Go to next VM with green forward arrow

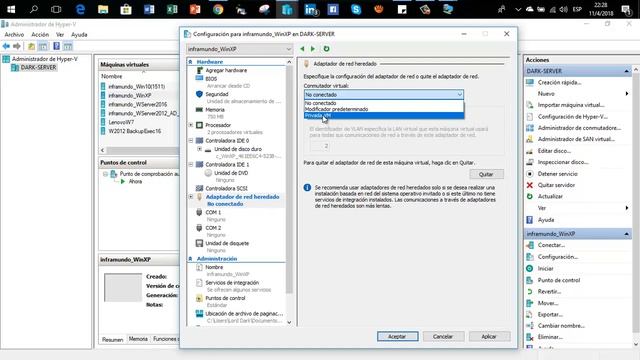(313, 49)
